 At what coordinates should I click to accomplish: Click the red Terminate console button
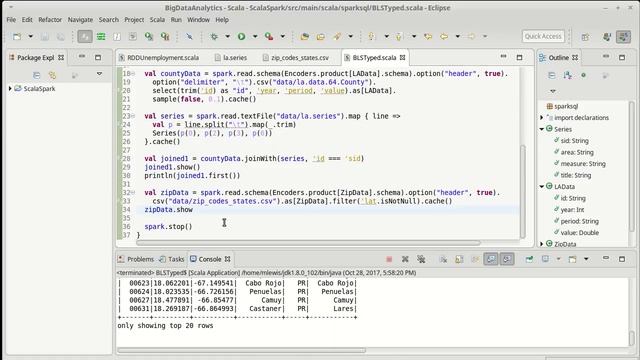pyautogui.click(x=389, y=259)
